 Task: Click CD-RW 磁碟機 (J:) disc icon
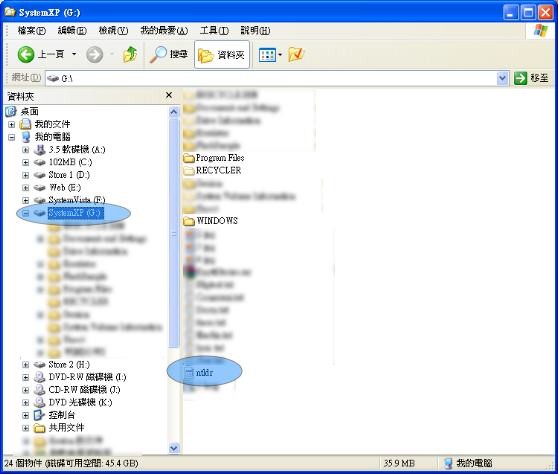(x=40, y=390)
